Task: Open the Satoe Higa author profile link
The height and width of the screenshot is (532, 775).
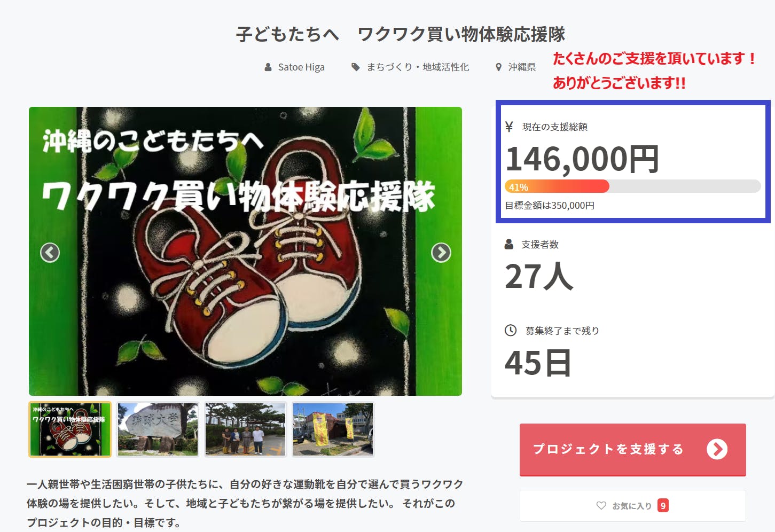Action: click(x=301, y=67)
